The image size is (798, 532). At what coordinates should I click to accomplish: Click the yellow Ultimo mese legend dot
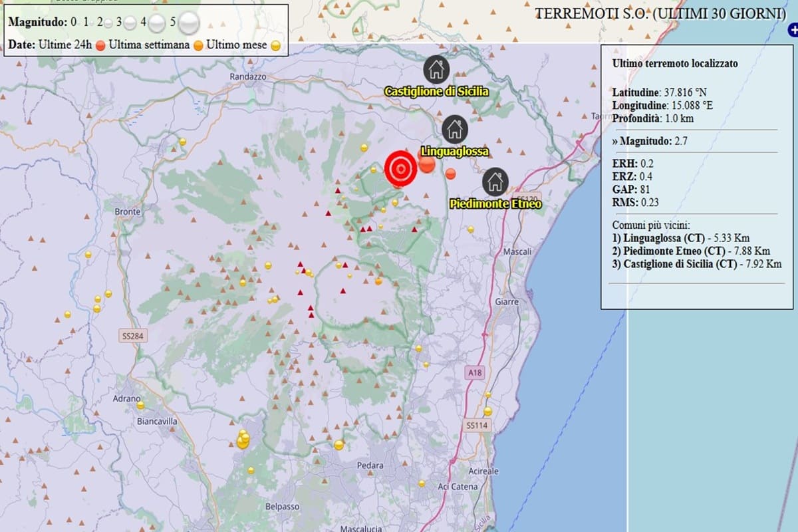point(275,46)
